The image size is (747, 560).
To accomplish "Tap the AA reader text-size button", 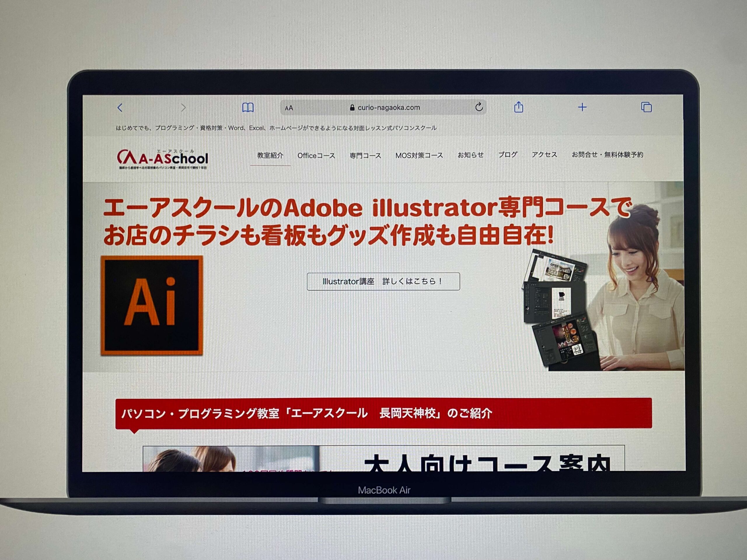I will click(x=289, y=108).
